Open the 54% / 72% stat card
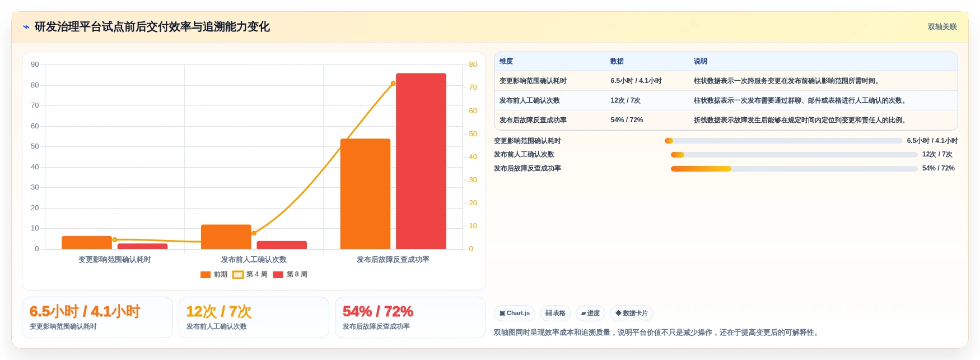Image resolution: width=980 pixels, height=360 pixels. coord(410,317)
